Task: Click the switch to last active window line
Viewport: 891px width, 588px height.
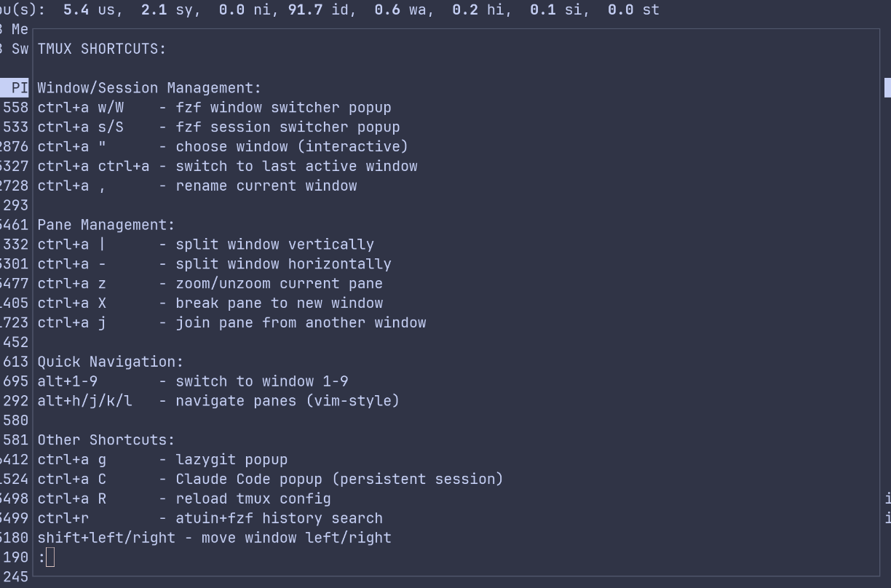Action: (x=227, y=167)
